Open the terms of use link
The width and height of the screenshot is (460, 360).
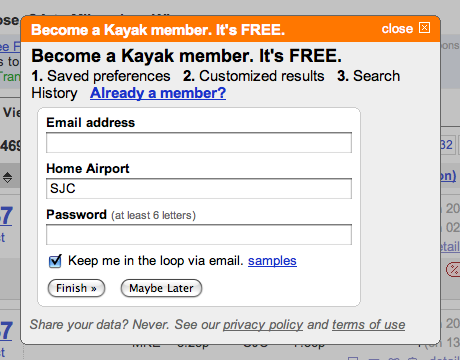[x=369, y=325]
